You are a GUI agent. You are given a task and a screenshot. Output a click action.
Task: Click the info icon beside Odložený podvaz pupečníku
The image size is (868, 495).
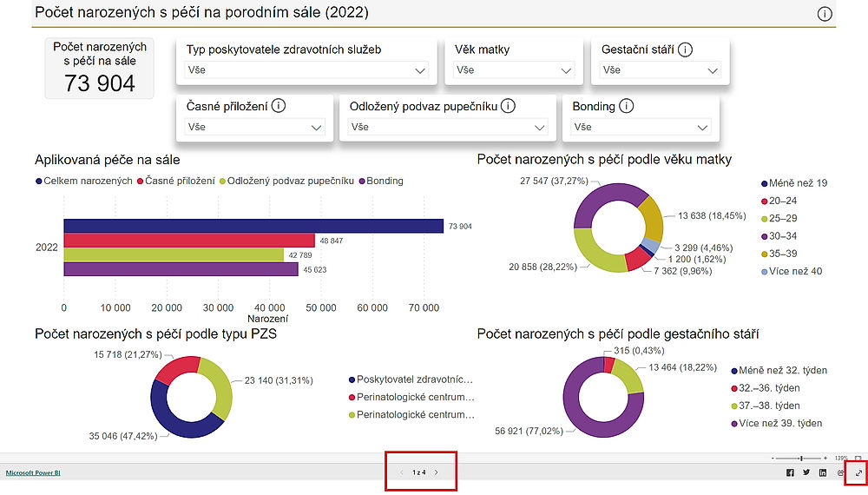tap(509, 106)
